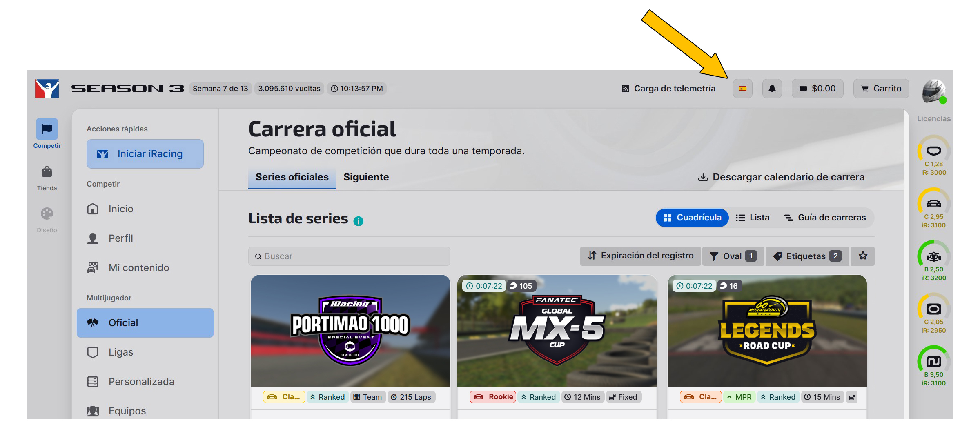Click the dirt oval license C 2,05 gauge
The image size is (980, 447).
click(933, 313)
